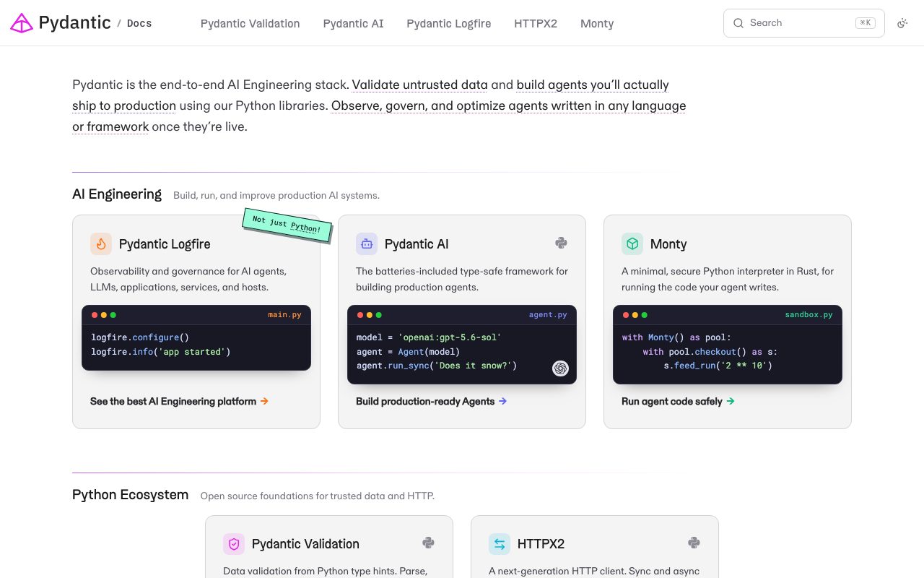Click the Pydantic AI robot icon

coord(367,244)
